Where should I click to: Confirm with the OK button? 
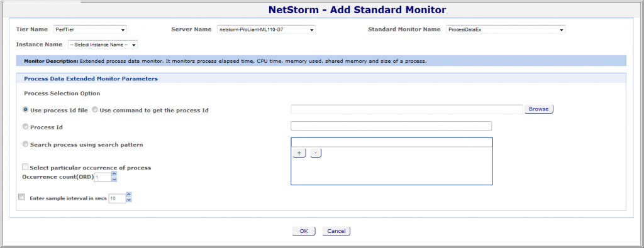(x=304, y=231)
